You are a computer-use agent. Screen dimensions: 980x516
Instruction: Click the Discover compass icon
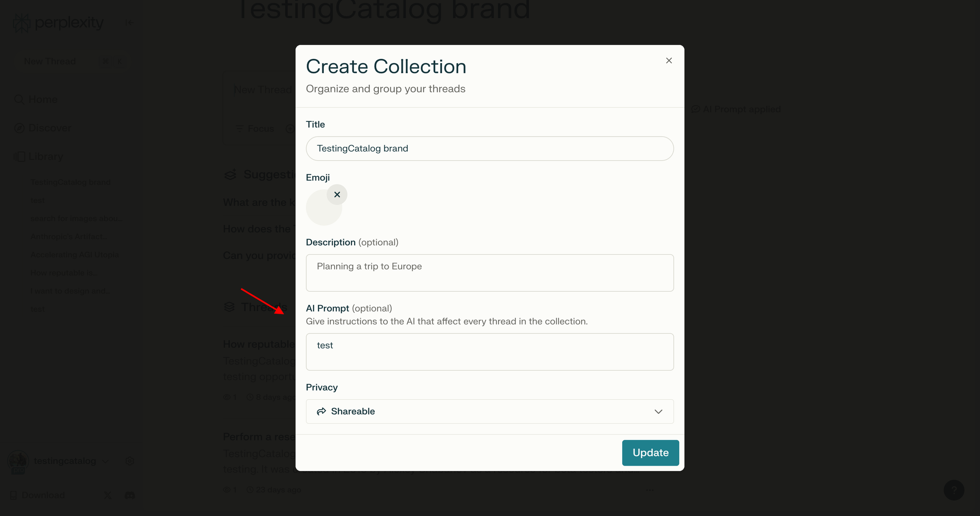19,128
